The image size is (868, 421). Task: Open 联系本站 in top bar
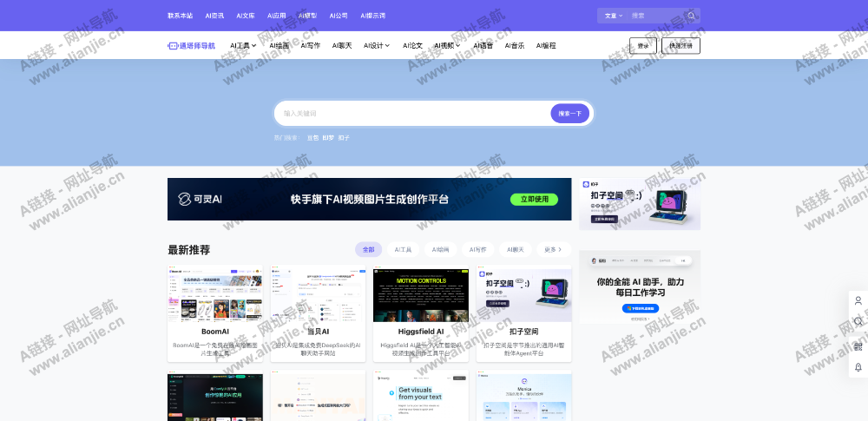[x=181, y=16]
